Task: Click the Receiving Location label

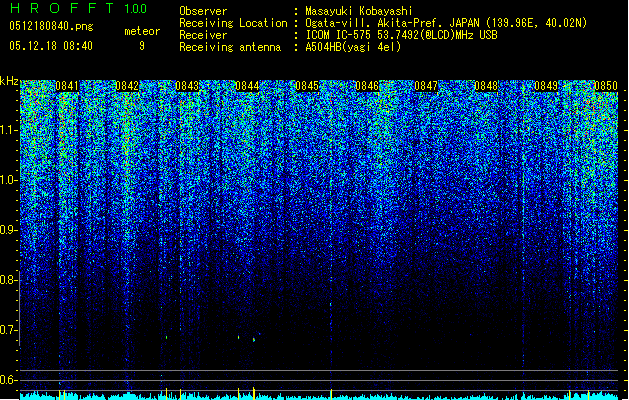Action: tap(233, 23)
